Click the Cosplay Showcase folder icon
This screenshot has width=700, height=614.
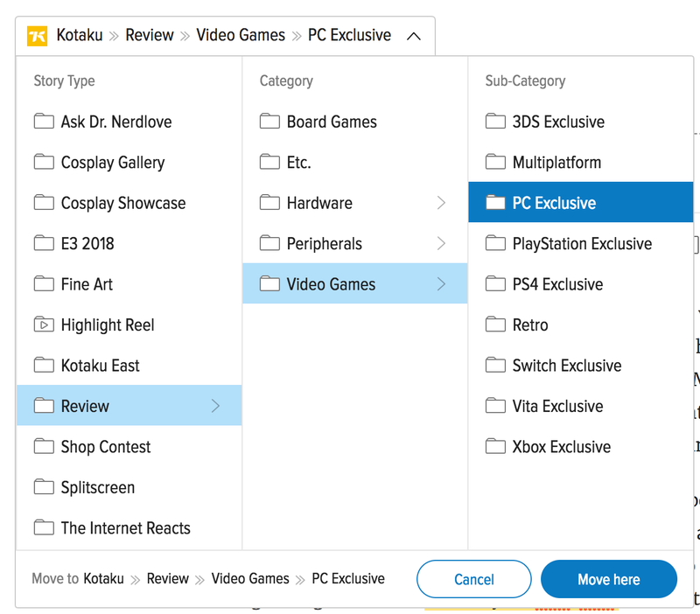point(44,203)
